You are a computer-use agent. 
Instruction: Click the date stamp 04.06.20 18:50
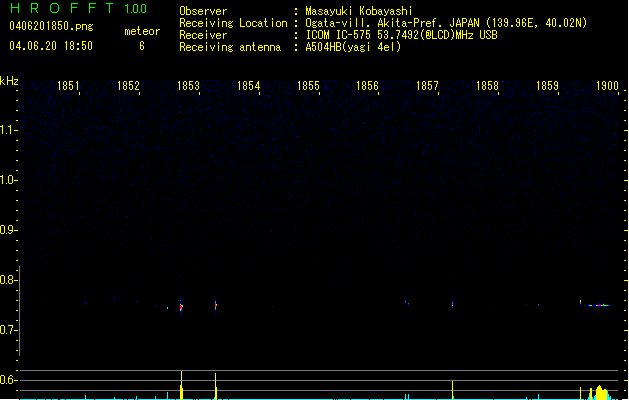coord(51,46)
